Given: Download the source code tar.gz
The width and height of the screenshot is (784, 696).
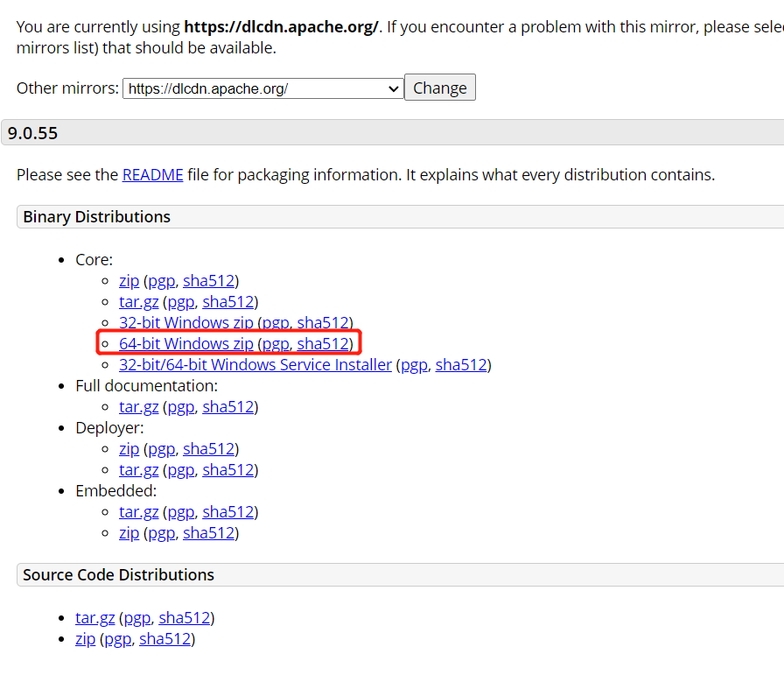Looking at the screenshot, I should click(x=94, y=617).
